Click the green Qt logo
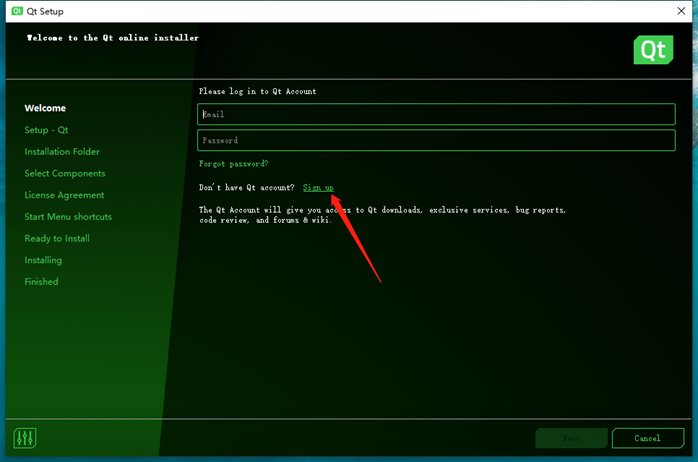This screenshot has width=698, height=462. pyautogui.click(x=653, y=50)
